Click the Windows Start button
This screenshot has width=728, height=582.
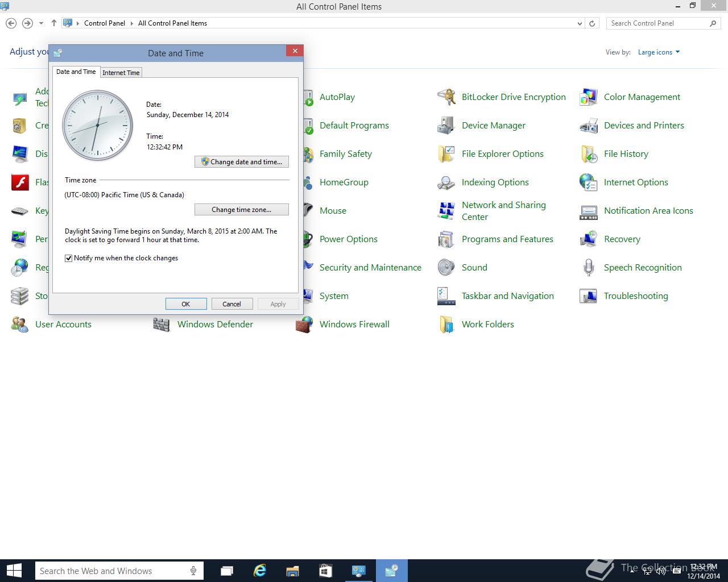[x=14, y=571]
